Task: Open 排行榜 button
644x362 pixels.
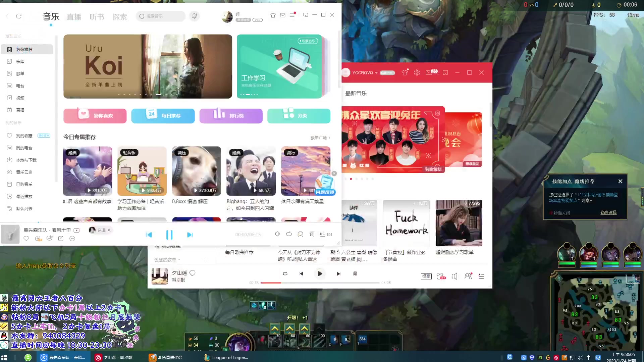Action: pyautogui.click(x=231, y=116)
